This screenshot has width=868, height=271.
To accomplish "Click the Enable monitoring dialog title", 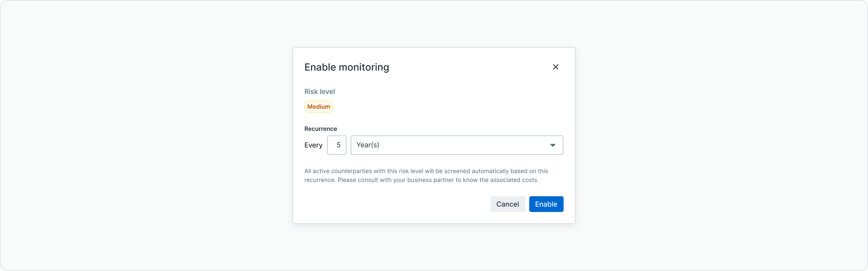I will coord(346,67).
